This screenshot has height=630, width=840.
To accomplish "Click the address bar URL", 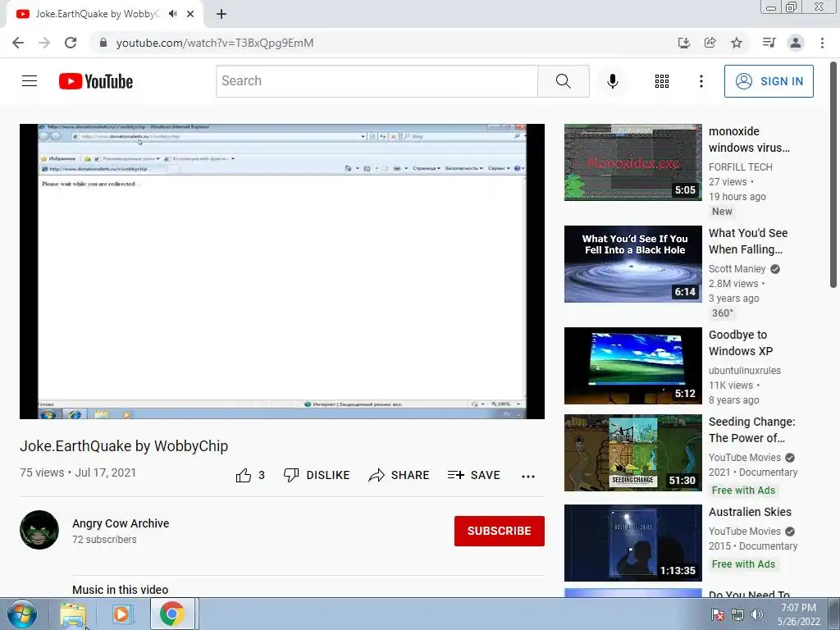I will pyautogui.click(x=215, y=43).
